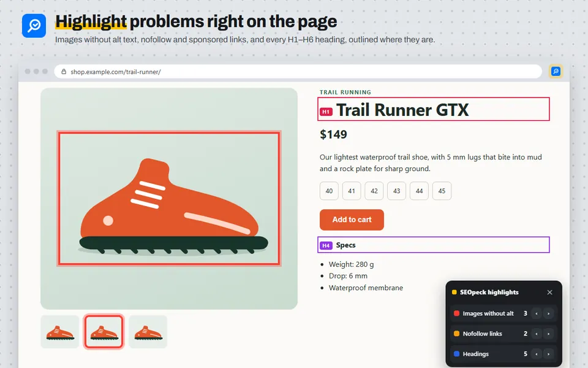
Task: Click the Waterproof membrane spec
Action: [x=366, y=288]
